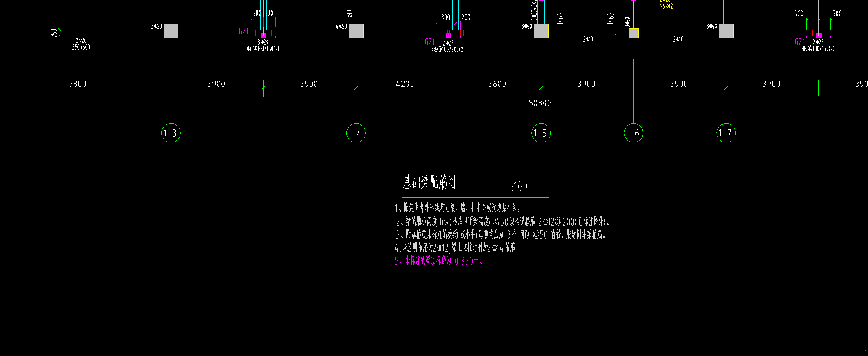Pick the 2Φ18 label between 1-6 and 1-7
This screenshot has height=356, width=868.
pos(678,40)
